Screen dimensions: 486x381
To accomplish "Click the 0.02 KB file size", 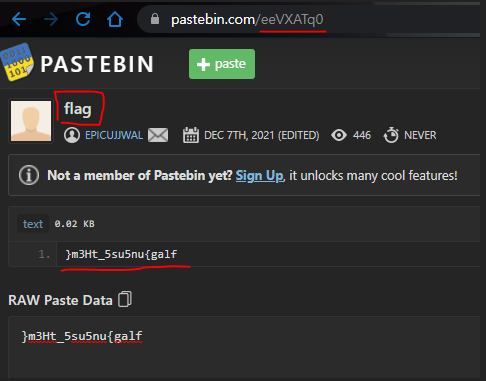I will coord(74,224).
